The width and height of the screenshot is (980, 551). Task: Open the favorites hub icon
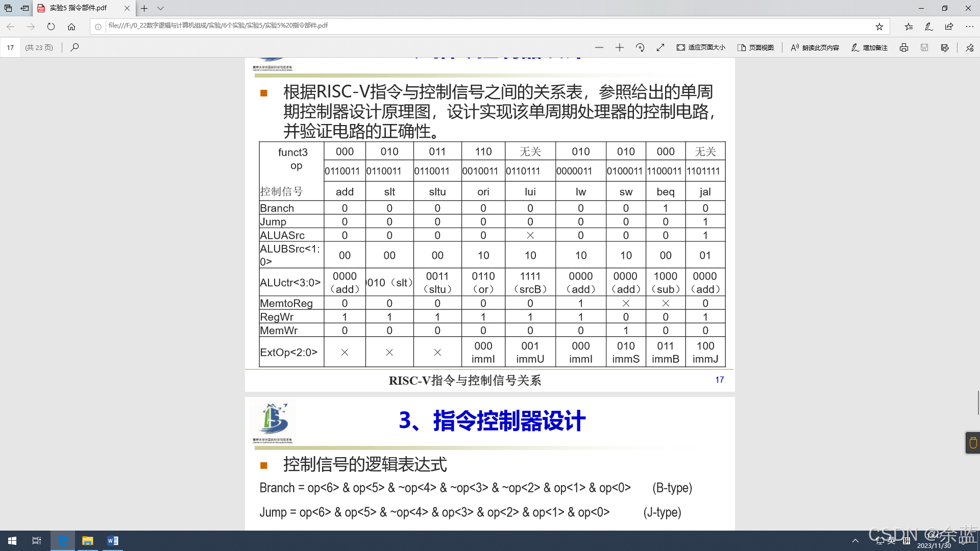pos(909,27)
